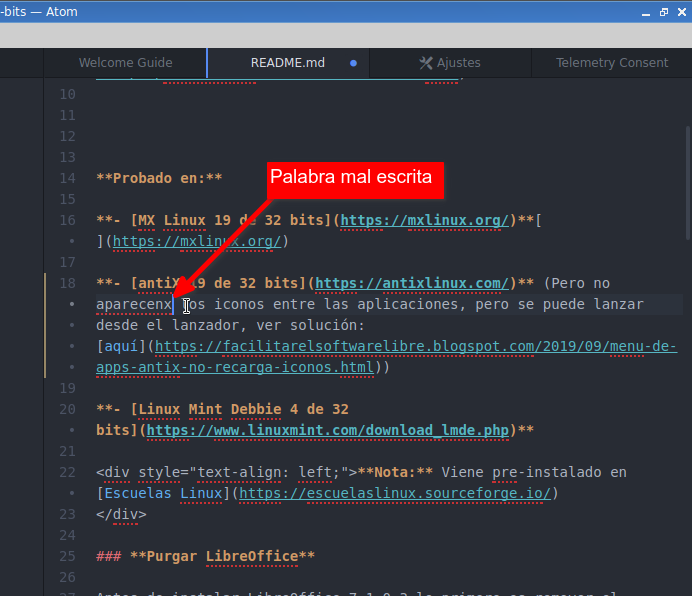
Task: Click the wrench icon on Ajustes tab
Action: 426,63
